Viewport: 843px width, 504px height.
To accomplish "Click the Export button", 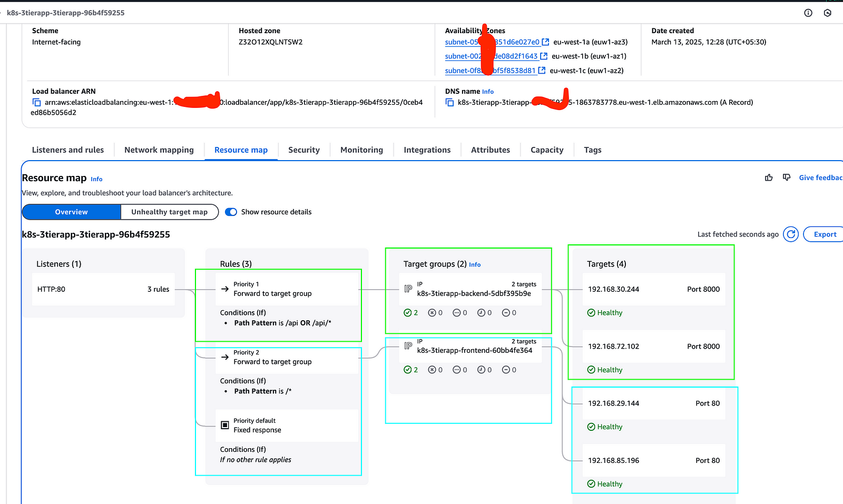I will pyautogui.click(x=825, y=234).
